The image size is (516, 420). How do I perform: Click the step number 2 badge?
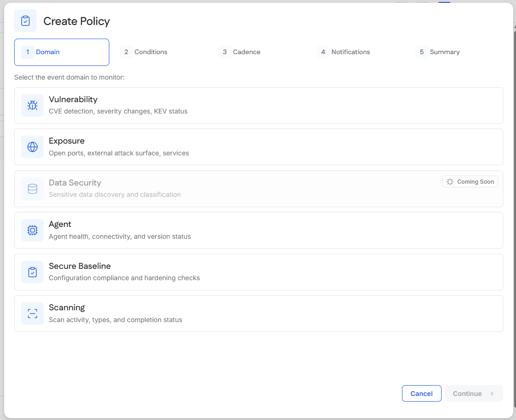click(126, 52)
